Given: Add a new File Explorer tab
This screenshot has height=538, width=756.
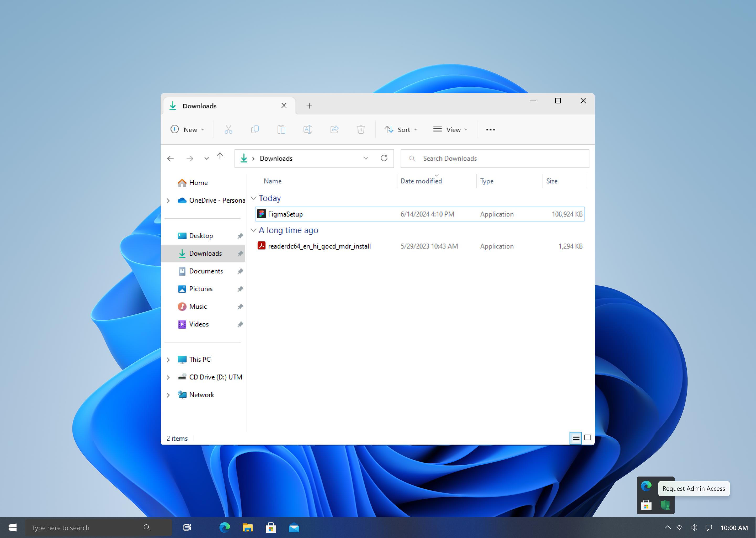Looking at the screenshot, I should [309, 106].
